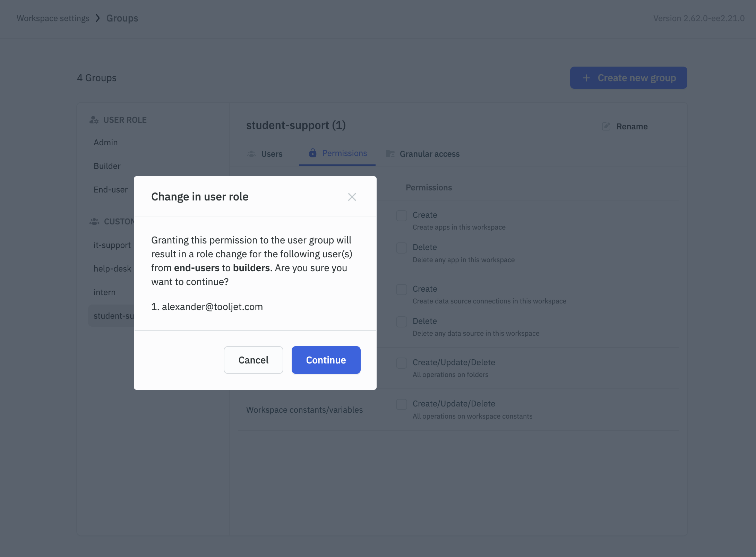Viewport: 756px width, 557px height.
Task: Expand the intern group
Action: pyautogui.click(x=104, y=292)
